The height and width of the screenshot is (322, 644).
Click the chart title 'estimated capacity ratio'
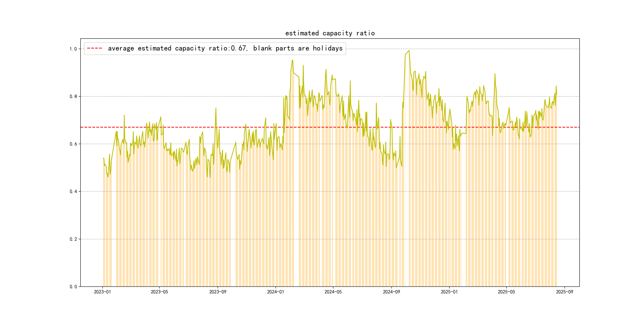click(x=330, y=33)
